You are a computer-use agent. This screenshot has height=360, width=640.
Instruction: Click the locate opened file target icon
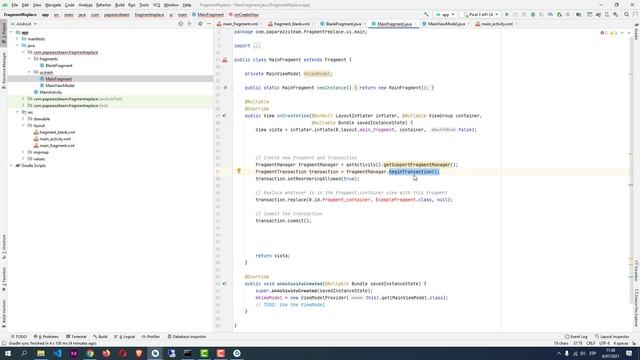tap(180, 24)
